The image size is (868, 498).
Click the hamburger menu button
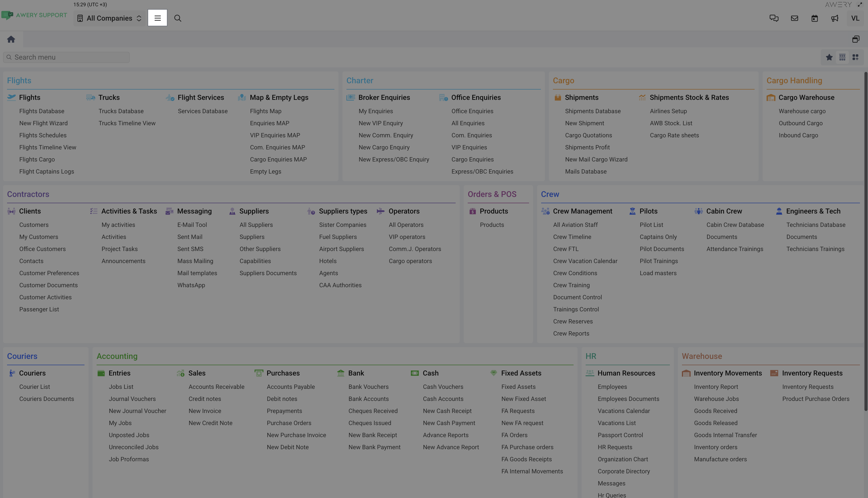point(157,18)
